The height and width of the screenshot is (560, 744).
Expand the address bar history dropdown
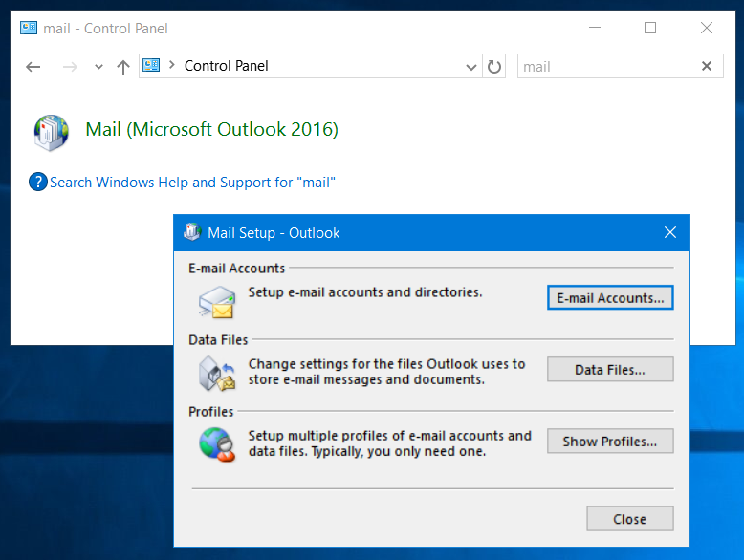[470, 67]
